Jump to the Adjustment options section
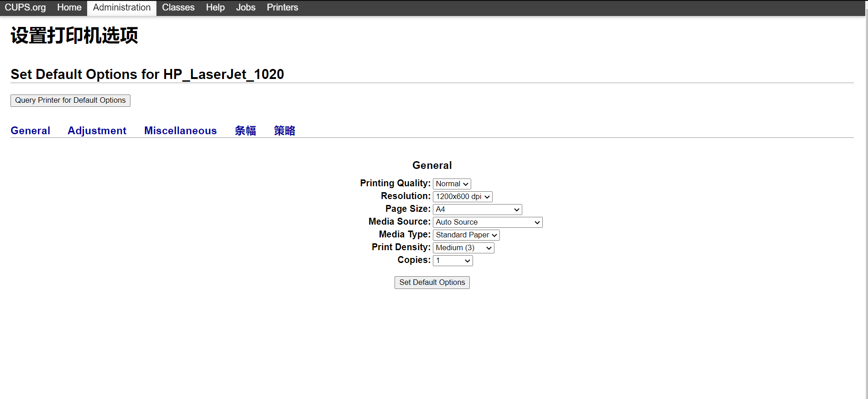Viewport: 868px width, 399px height. point(97,131)
